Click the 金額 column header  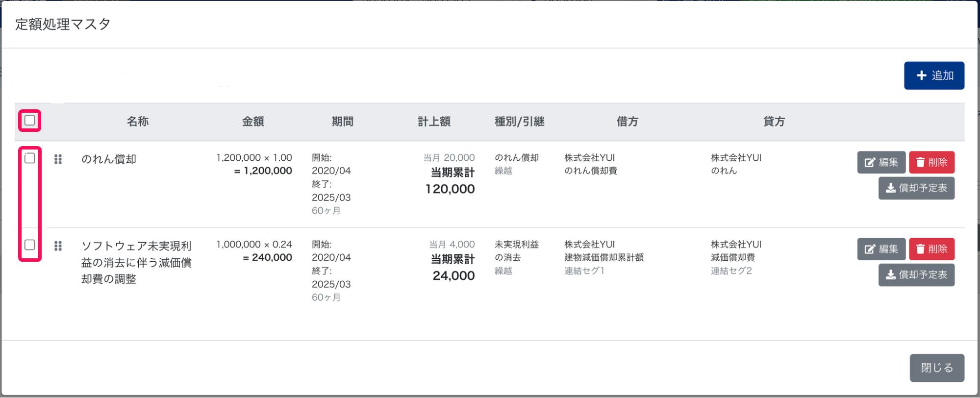coord(253,122)
